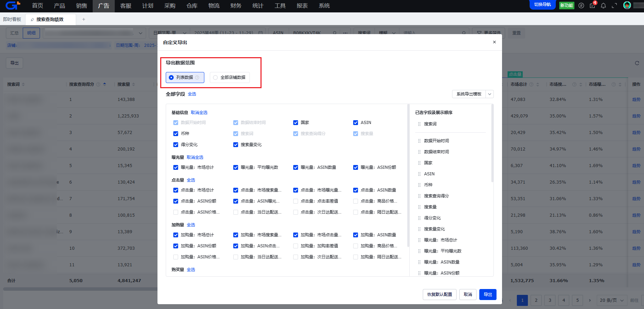This screenshot has height=309, width=644.
Task: Click the plus icon to add new tab
Action: tap(84, 19)
